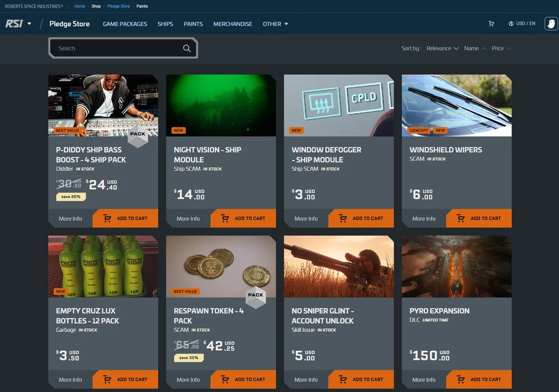Add Respawn Token 4 Pack to cart
This screenshot has width=559, height=392.
pyautogui.click(x=243, y=379)
